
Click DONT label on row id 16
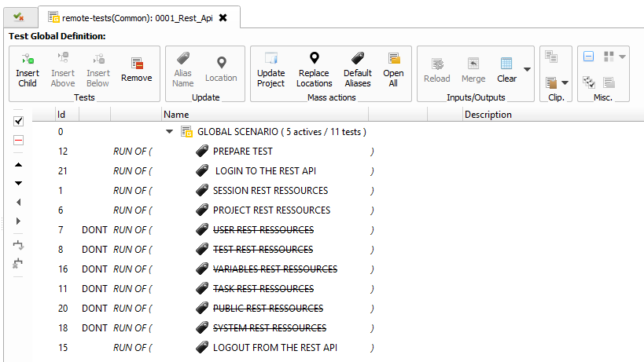[x=94, y=269]
